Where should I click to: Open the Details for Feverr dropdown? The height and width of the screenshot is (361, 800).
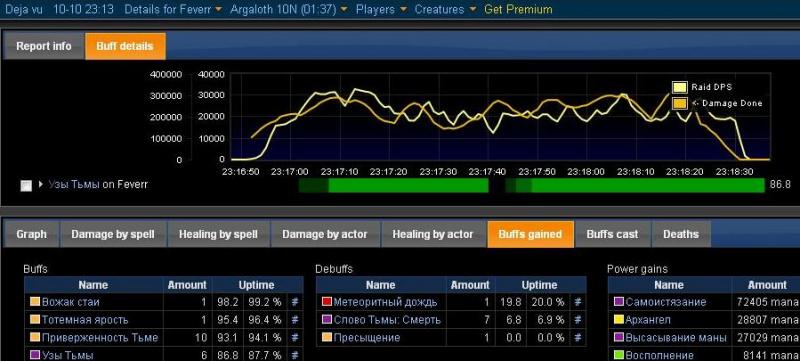tap(173, 9)
